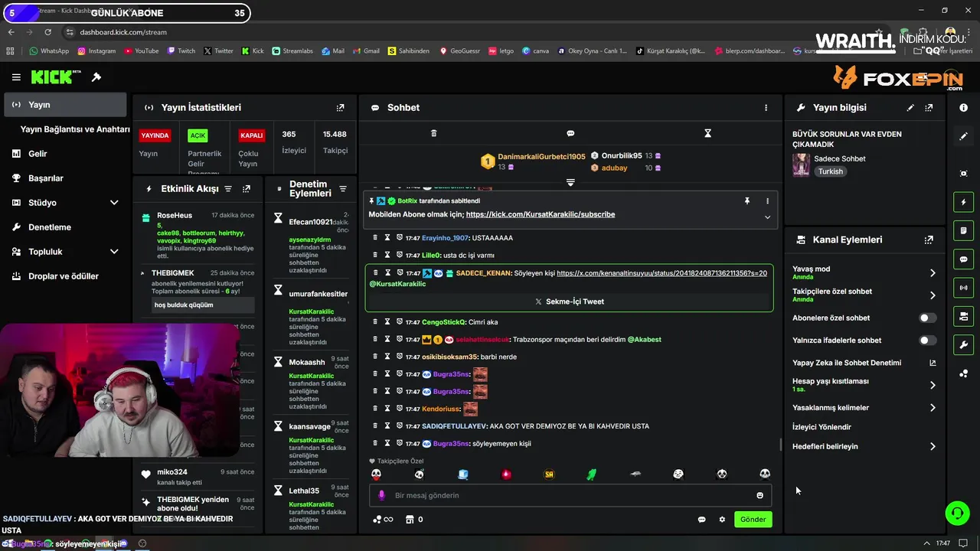Expand the Stüdyo sidebar section
The width and height of the screenshot is (980, 551).
pos(114,203)
